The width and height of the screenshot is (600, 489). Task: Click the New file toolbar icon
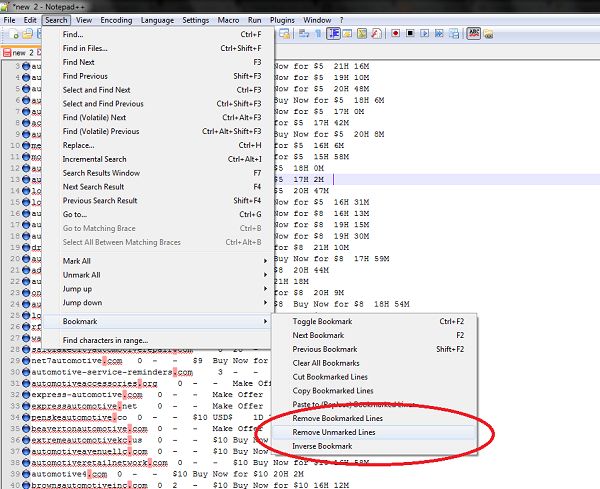pos(14,34)
